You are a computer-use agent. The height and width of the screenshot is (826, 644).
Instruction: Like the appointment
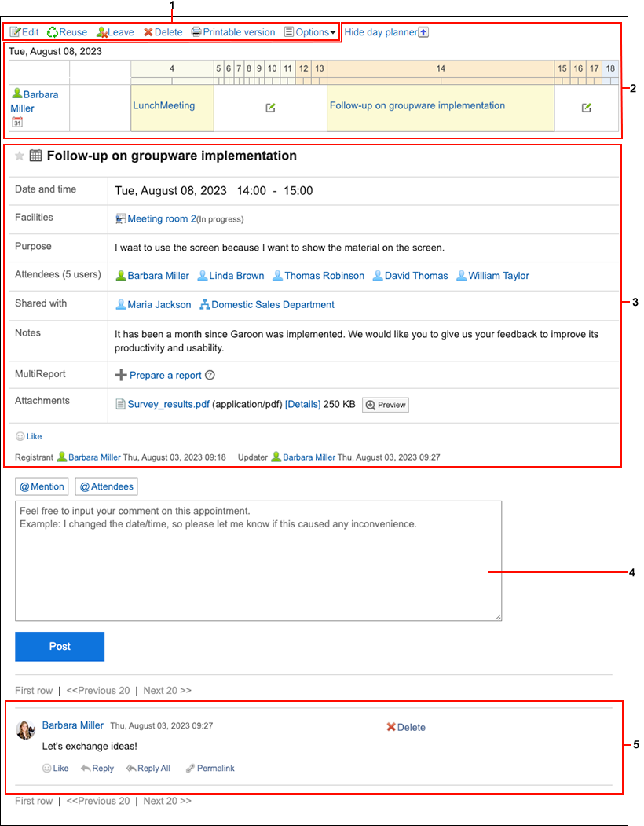tap(29, 436)
